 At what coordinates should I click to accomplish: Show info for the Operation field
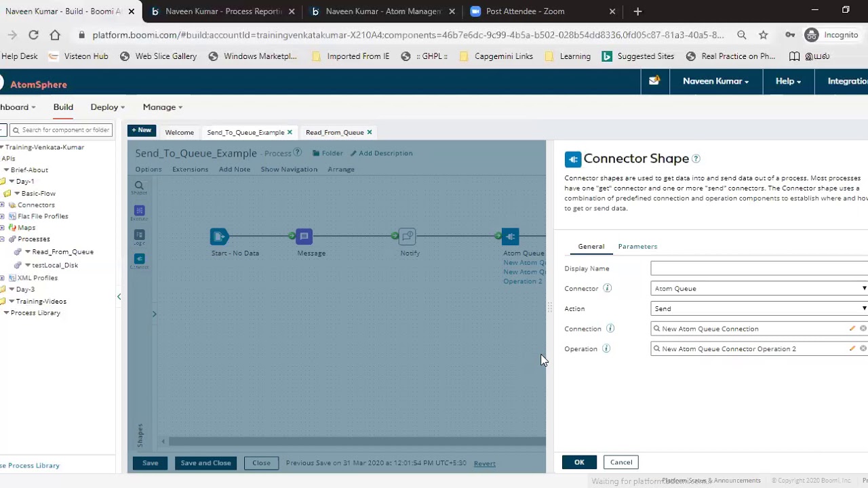click(x=606, y=349)
